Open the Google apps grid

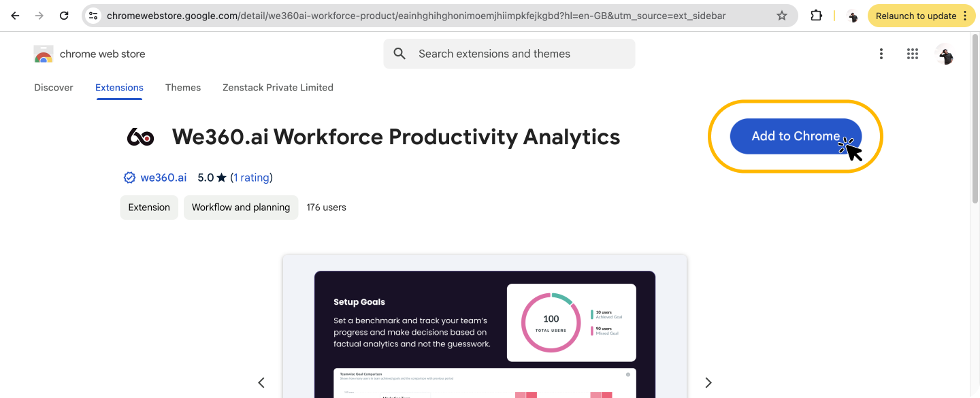[x=913, y=54]
